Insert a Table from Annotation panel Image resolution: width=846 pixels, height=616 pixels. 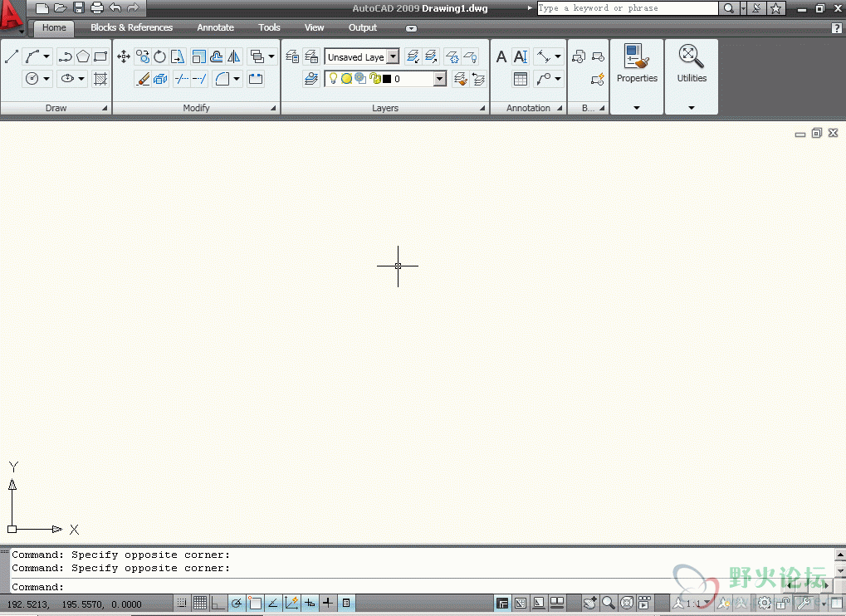[521, 79]
